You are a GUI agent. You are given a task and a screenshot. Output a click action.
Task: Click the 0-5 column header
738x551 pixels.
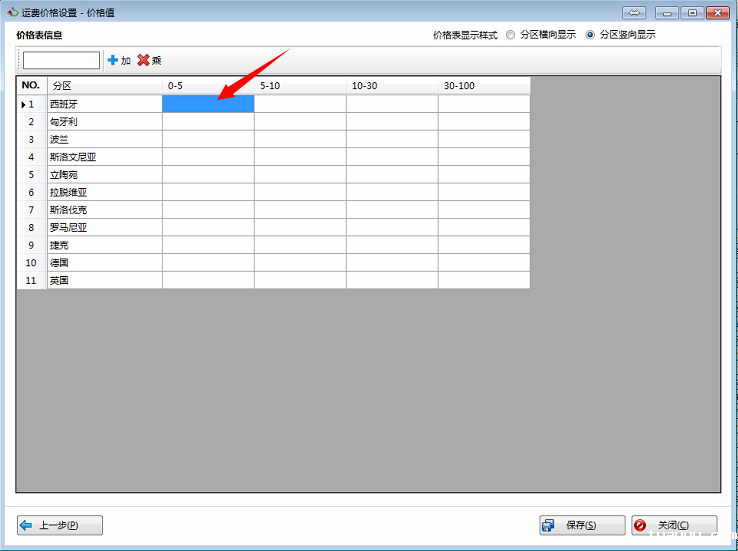[x=208, y=86]
